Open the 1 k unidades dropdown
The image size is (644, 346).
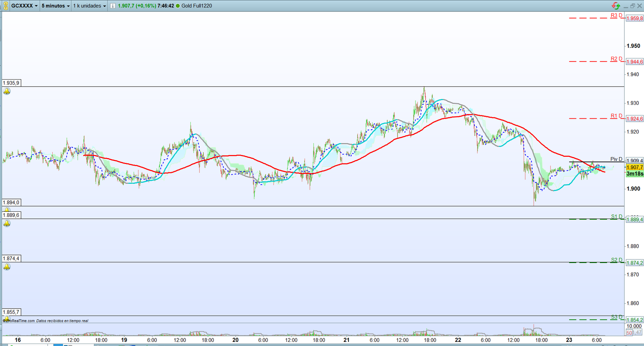(89, 6)
